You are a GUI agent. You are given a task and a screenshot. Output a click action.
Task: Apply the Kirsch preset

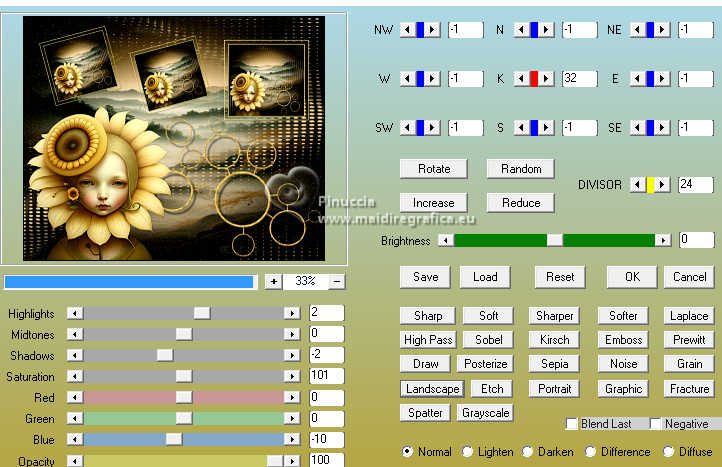pyautogui.click(x=554, y=340)
